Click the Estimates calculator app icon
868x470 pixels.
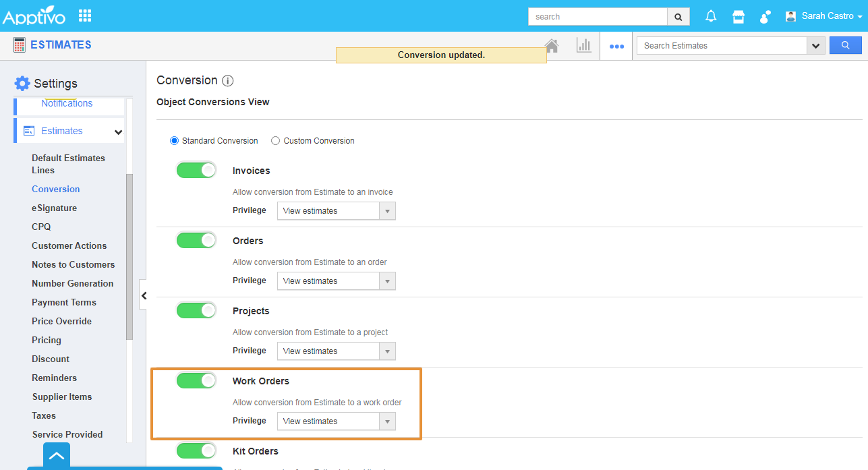click(x=20, y=45)
